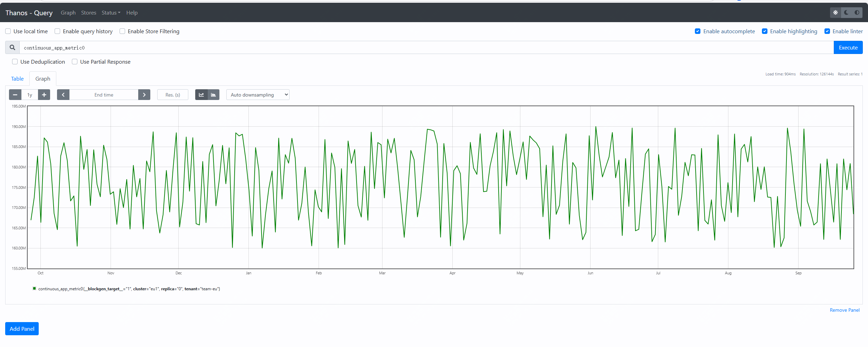
Task: Increase the time range with plus button
Action: click(x=44, y=95)
